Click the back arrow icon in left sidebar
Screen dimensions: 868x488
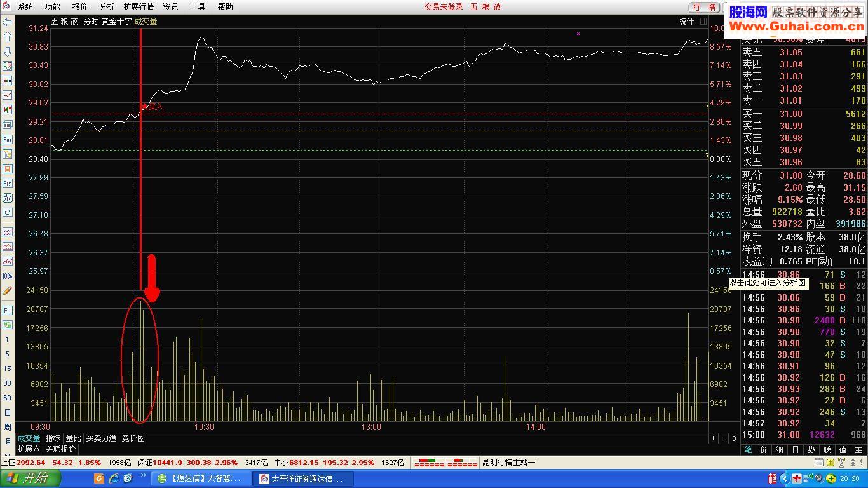click(x=8, y=22)
